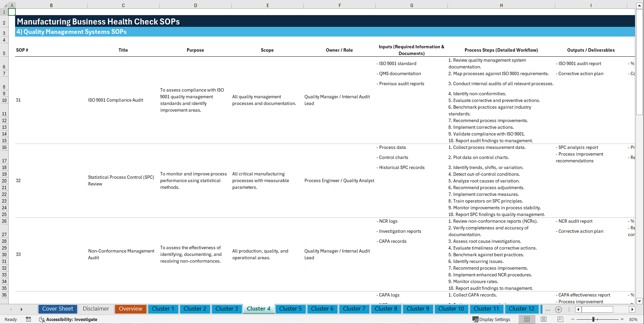The image size is (644, 324).
Task: Zoom in using the plus icon
Action: [x=622, y=319]
